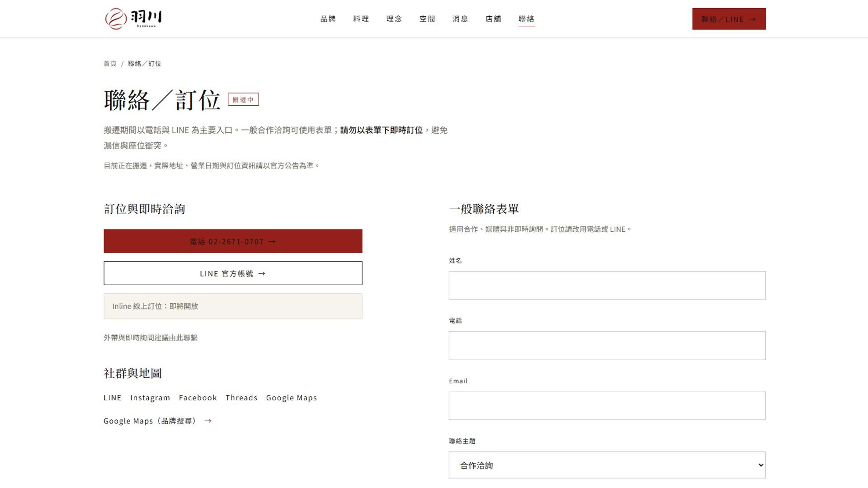The width and height of the screenshot is (868, 488).
Task: Select the 聯絡 navigation item
Action: click(526, 19)
